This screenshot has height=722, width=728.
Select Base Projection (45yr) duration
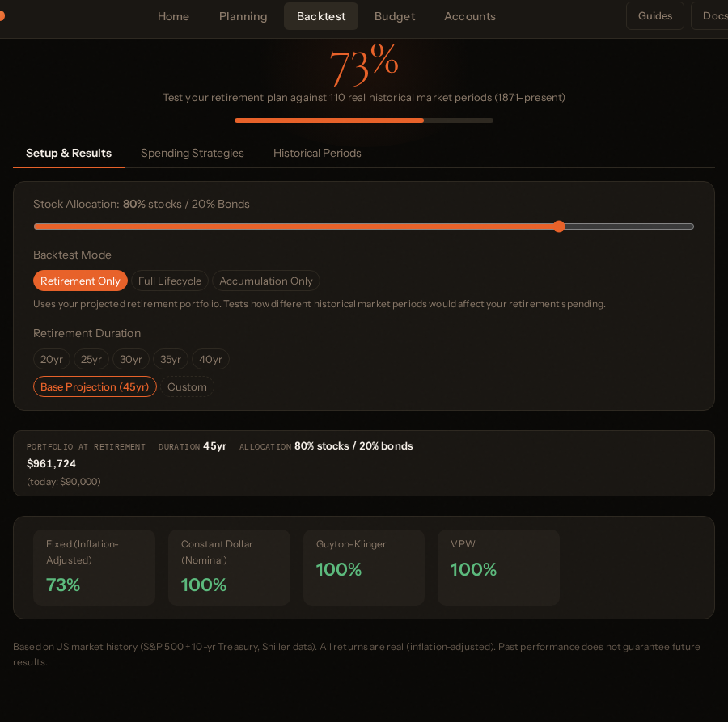[95, 386]
